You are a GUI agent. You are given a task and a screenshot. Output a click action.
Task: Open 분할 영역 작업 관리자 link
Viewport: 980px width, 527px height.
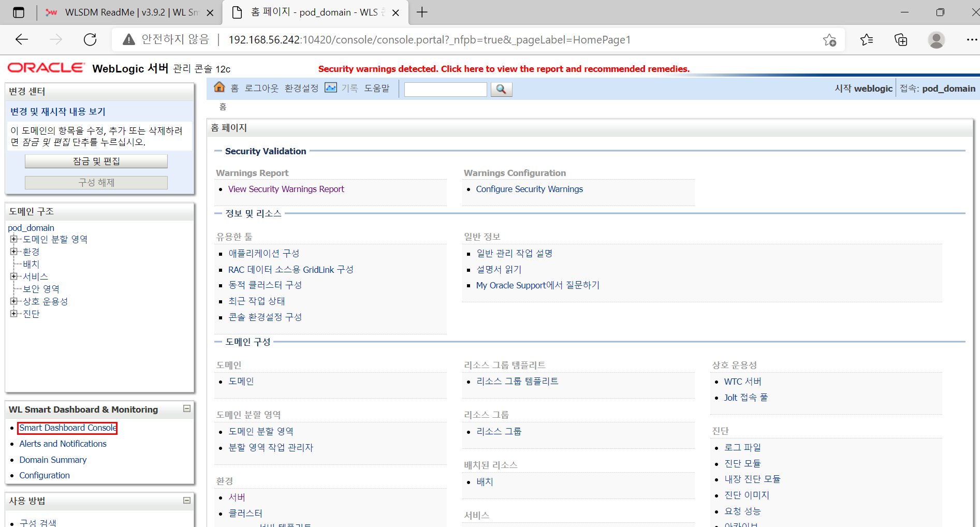click(x=271, y=447)
